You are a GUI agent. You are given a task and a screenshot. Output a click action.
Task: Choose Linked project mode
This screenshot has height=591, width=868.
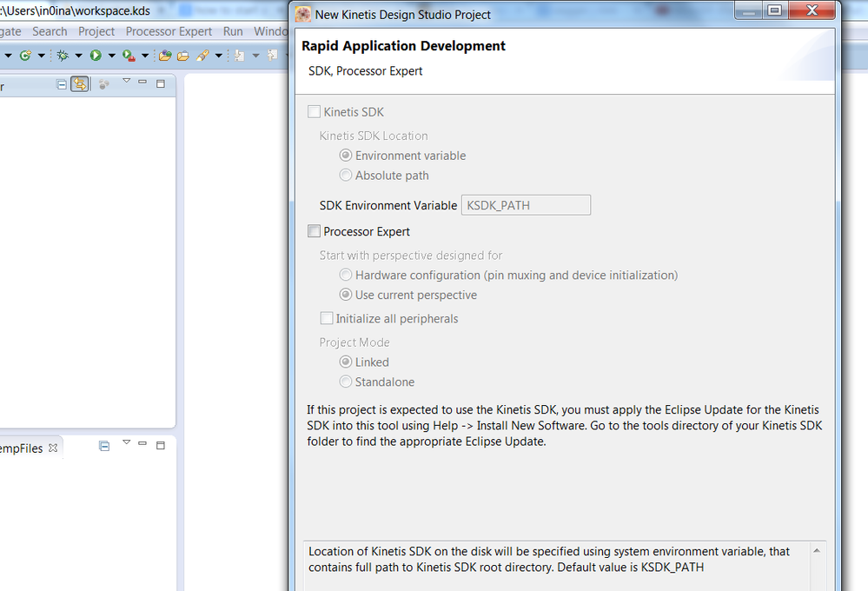[x=346, y=362]
